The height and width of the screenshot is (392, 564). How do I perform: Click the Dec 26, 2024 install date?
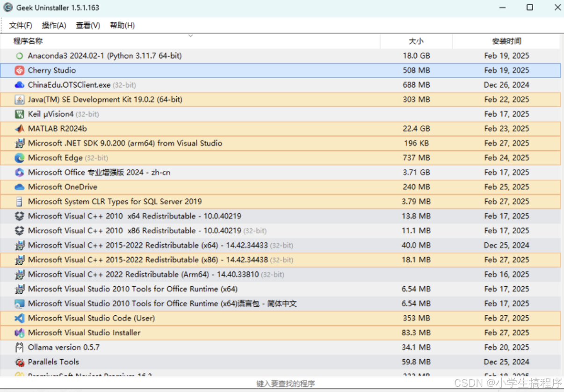(x=506, y=85)
